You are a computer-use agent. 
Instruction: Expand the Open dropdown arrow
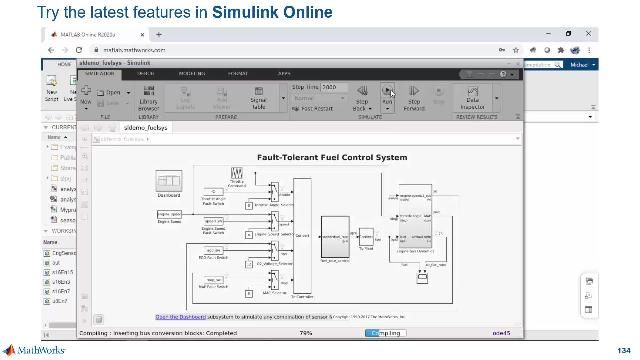pos(128,93)
